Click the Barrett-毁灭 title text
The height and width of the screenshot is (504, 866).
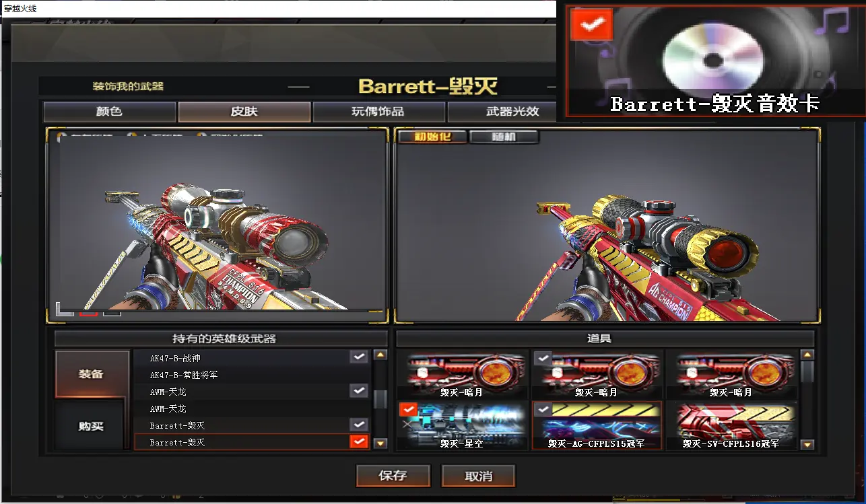(428, 86)
